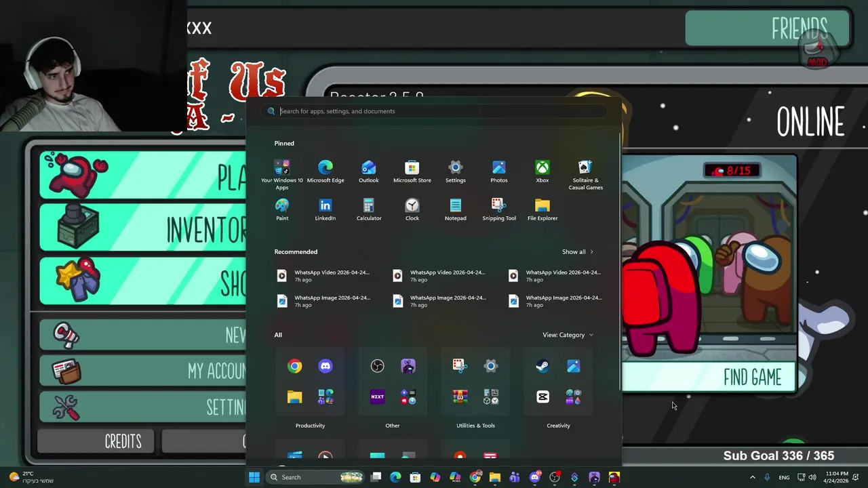Launch the Photos pinned app

coord(499,171)
